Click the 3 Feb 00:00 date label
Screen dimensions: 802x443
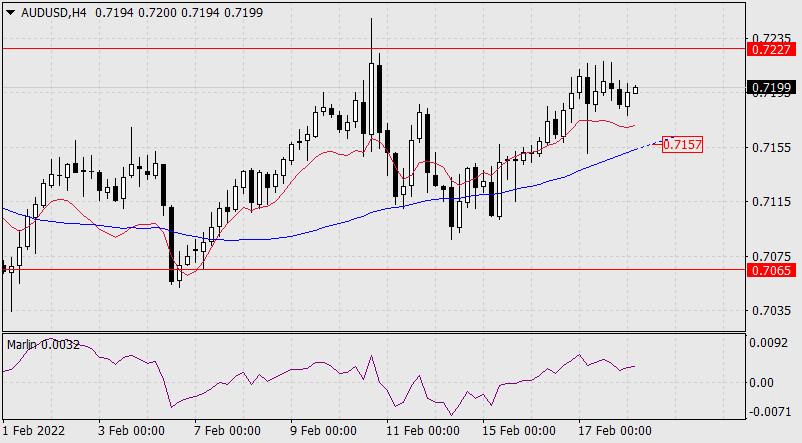click(x=131, y=431)
